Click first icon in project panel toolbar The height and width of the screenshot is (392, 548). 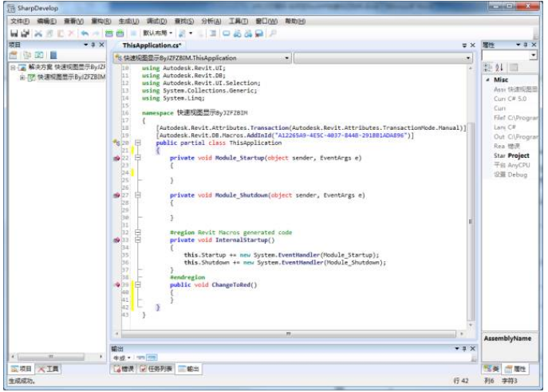point(14,55)
